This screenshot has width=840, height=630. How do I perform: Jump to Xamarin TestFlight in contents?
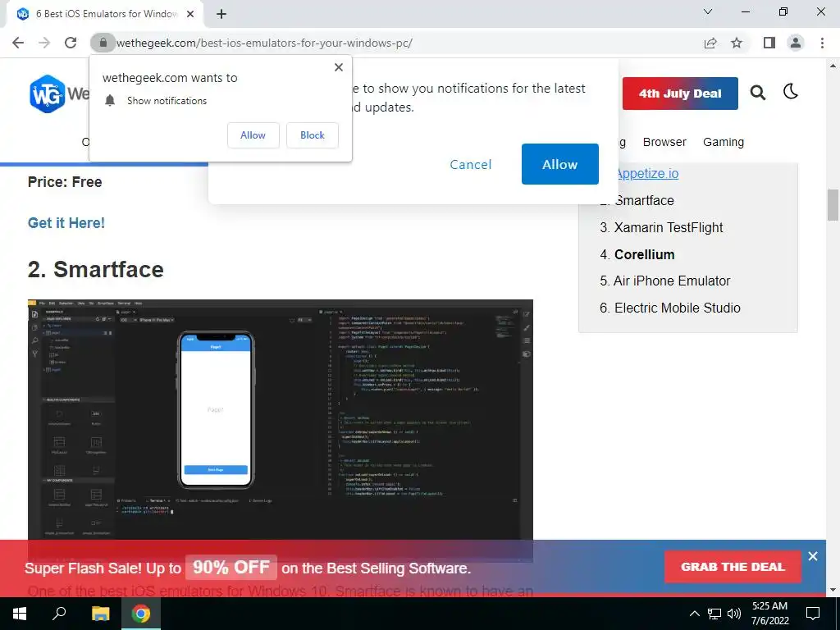pos(668,228)
